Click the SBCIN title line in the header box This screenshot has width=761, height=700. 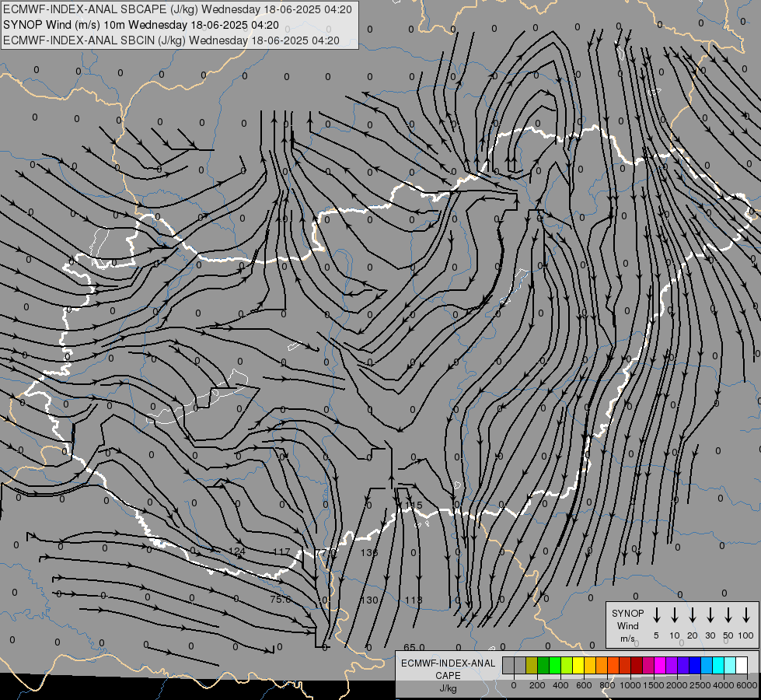point(171,40)
